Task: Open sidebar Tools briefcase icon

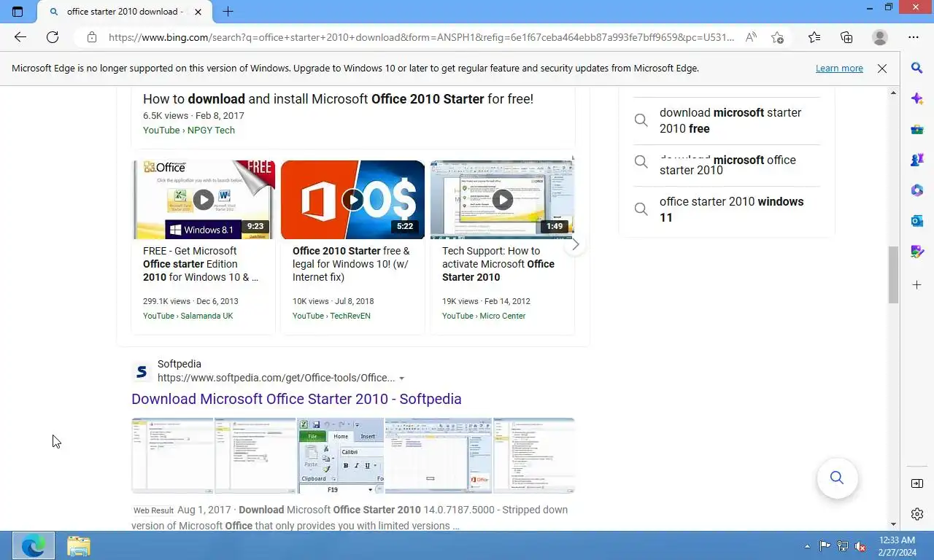Action: 917,130
